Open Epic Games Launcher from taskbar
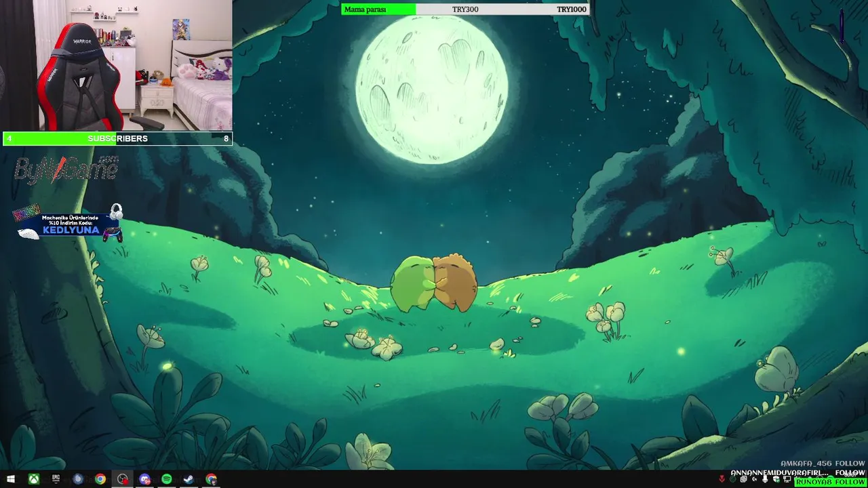This screenshot has width=868, height=488. tap(56, 479)
